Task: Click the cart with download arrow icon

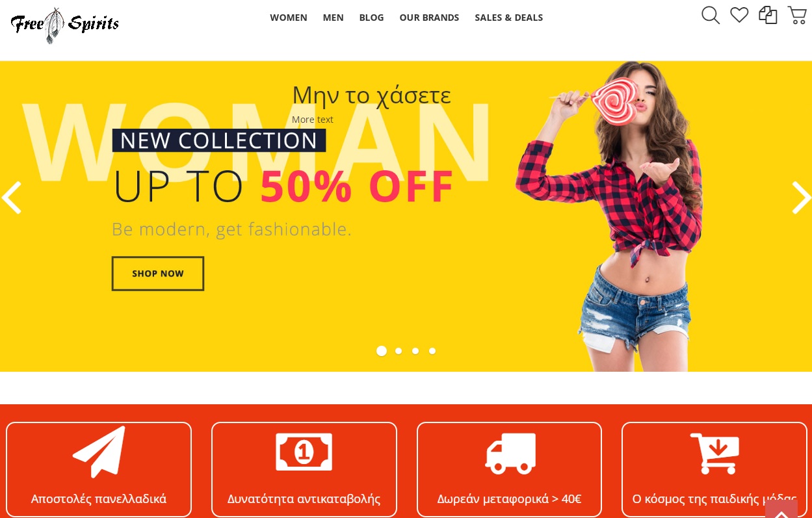Action: [x=714, y=453]
